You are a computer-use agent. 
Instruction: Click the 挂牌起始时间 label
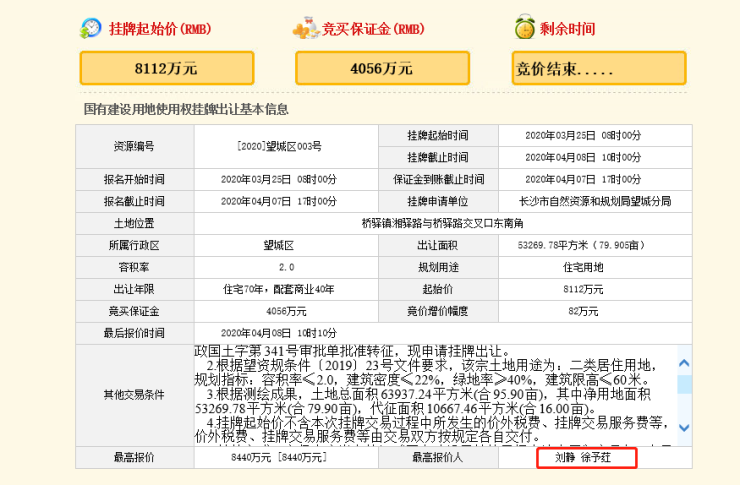pos(438,135)
